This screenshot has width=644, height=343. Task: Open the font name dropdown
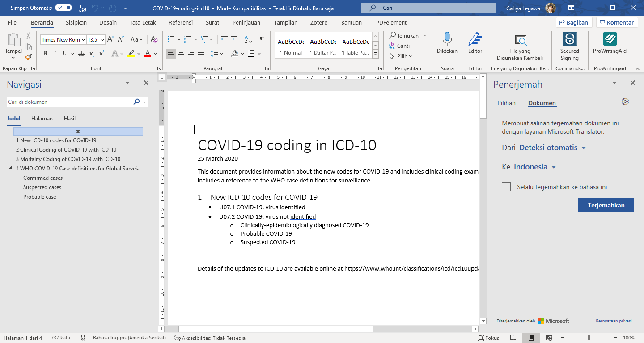tap(83, 40)
